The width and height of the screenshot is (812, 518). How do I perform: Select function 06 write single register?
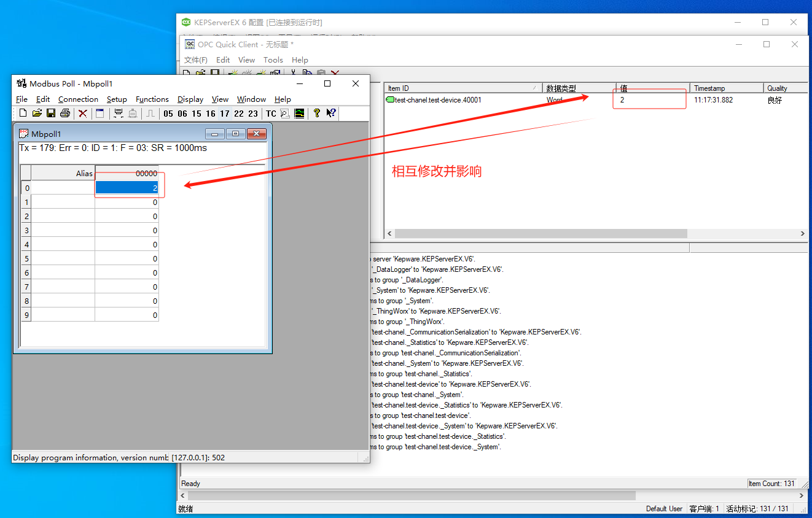[182, 114]
